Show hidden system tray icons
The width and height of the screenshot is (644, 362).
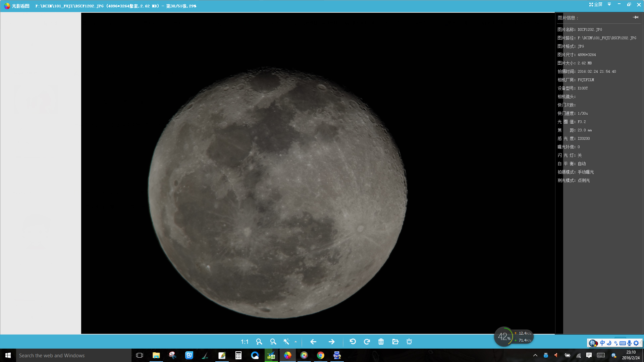point(535,355)
